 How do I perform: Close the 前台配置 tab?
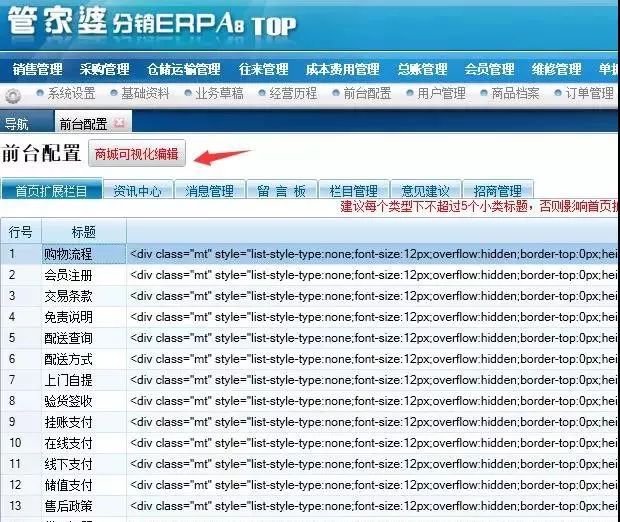point(119,123)
